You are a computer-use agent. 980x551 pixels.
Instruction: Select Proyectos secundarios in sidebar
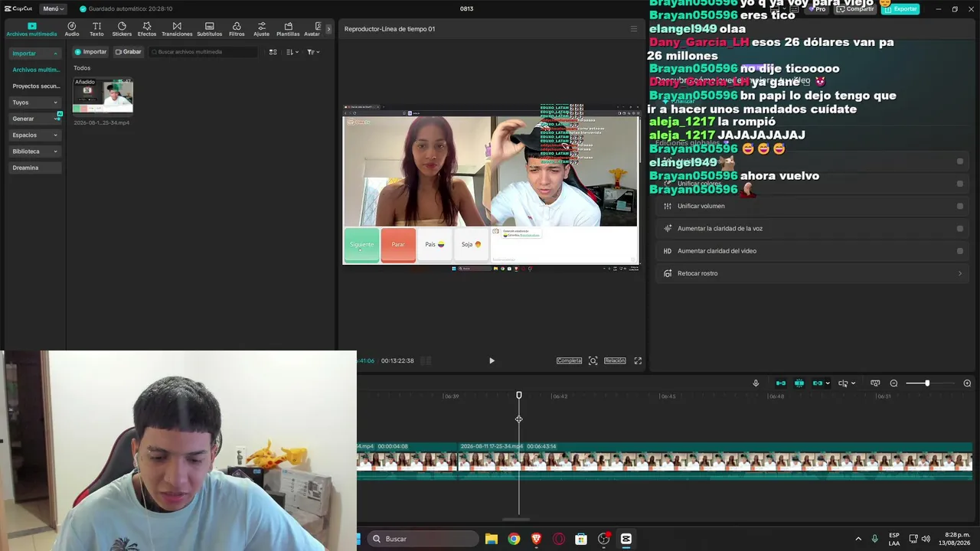point(35,86)
